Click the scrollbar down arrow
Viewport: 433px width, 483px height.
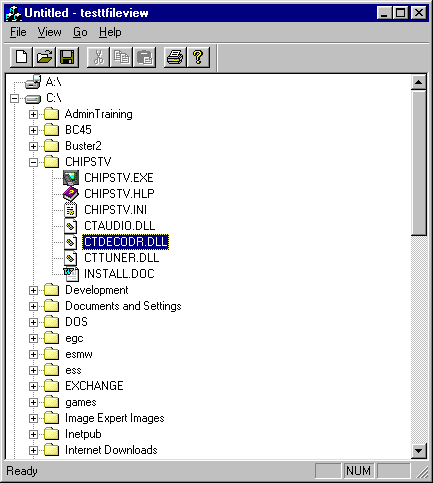[419, 451]
